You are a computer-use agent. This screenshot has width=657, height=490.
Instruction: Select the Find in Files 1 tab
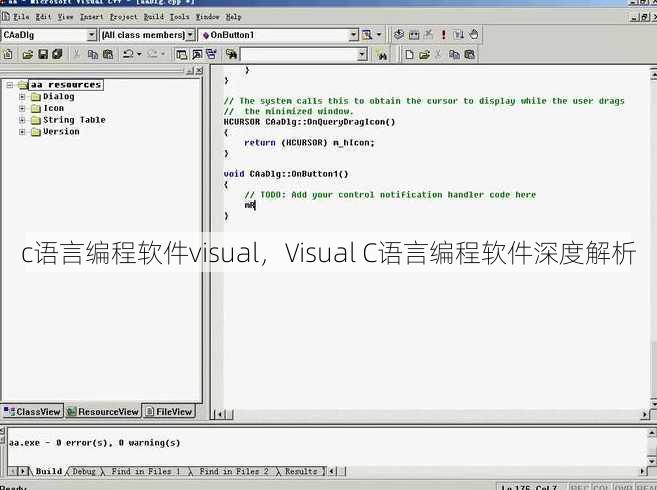145,471
